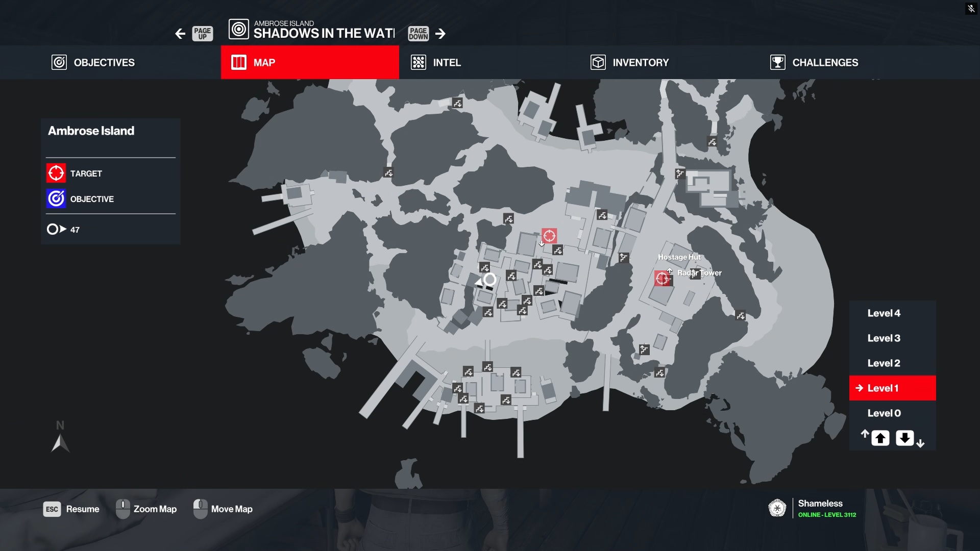The height and width of the screenshot is (551, 980).
Task: Click the stairs icon at island's northern tip
Action: pos(457,104)
